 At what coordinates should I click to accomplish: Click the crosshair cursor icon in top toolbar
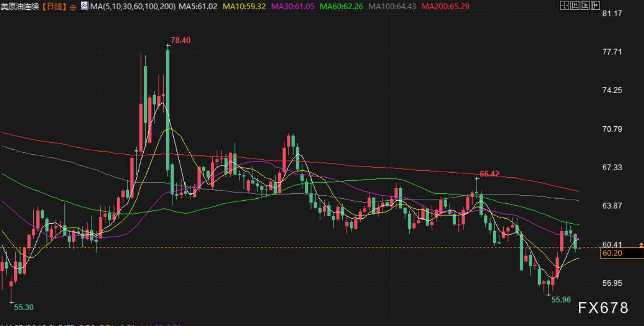pyautogui.click(x=564, y=6)
